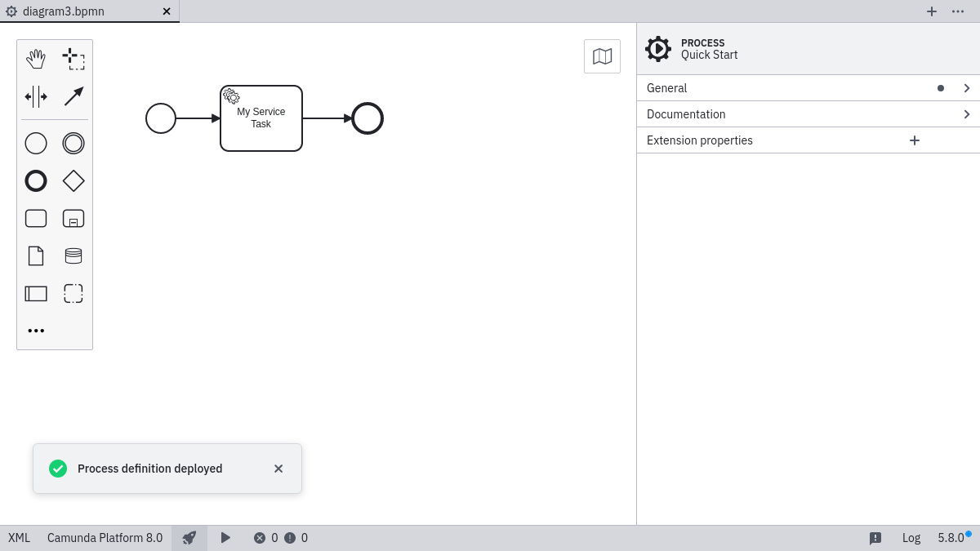
Task: Activate the create/remove space tool
Action: [x=36, y=96]
